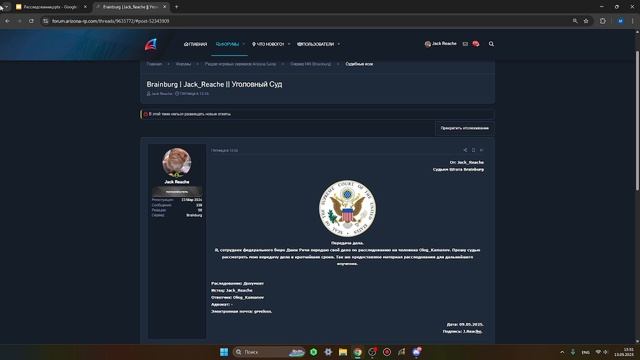Go back in browser history

[x=8, y=21]
